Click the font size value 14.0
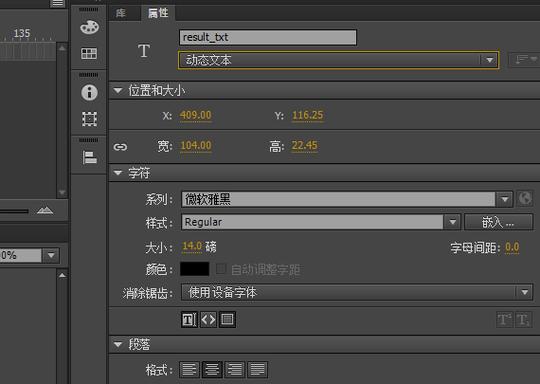Screen dimensions: 540x384 coord(192,246)
